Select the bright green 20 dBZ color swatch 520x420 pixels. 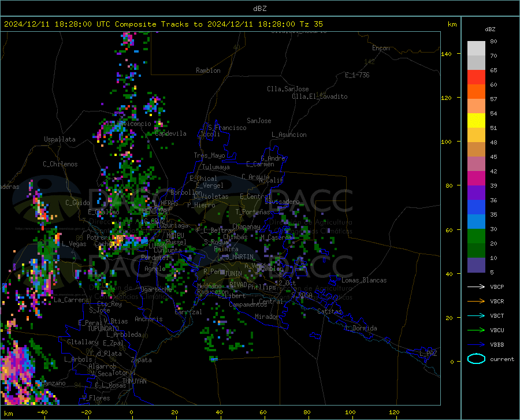click(476, 236)
